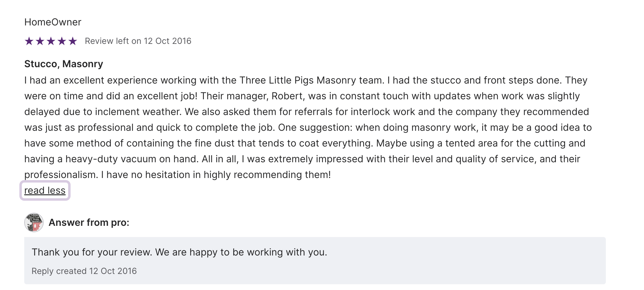This screenshot has height=290, width=644.
Task: Collapse the review with read less
Action: pyautogui.click(x=45, y=190)
